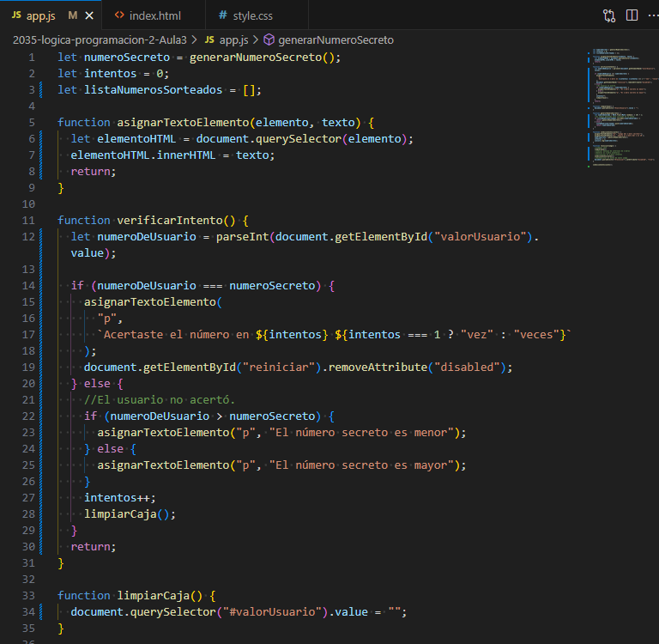Screen dimensions: 659x644
Task: Click line number 33 in the gutter
Action: click(x=28, y=596)
